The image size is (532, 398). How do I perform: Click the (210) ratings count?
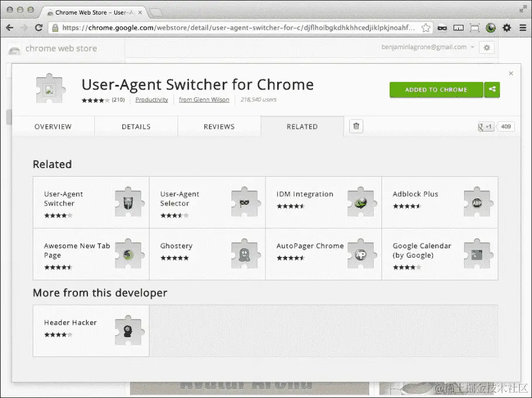(x=118, y=99)
